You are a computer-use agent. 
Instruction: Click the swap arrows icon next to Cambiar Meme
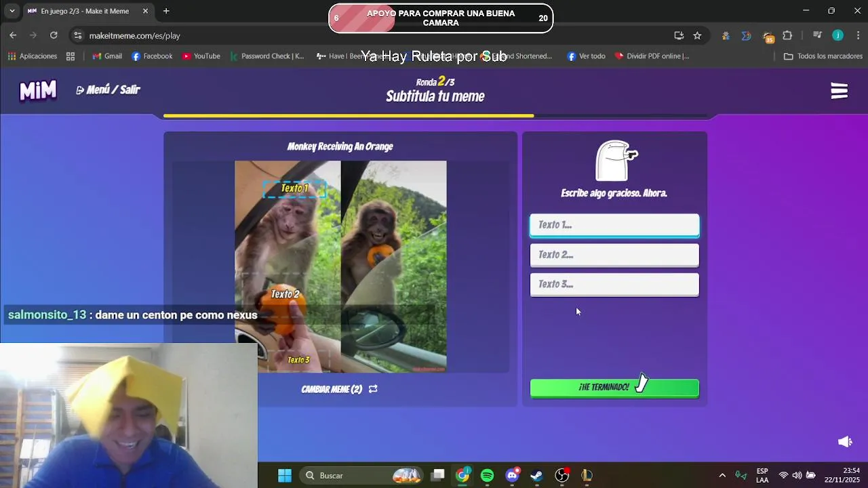[x=373, y=389]
